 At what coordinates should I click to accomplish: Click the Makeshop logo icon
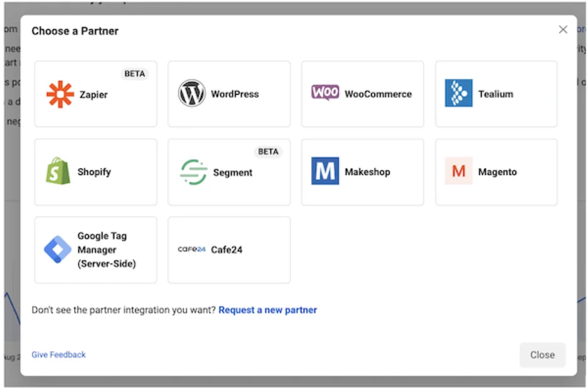[x=324, y=170]
